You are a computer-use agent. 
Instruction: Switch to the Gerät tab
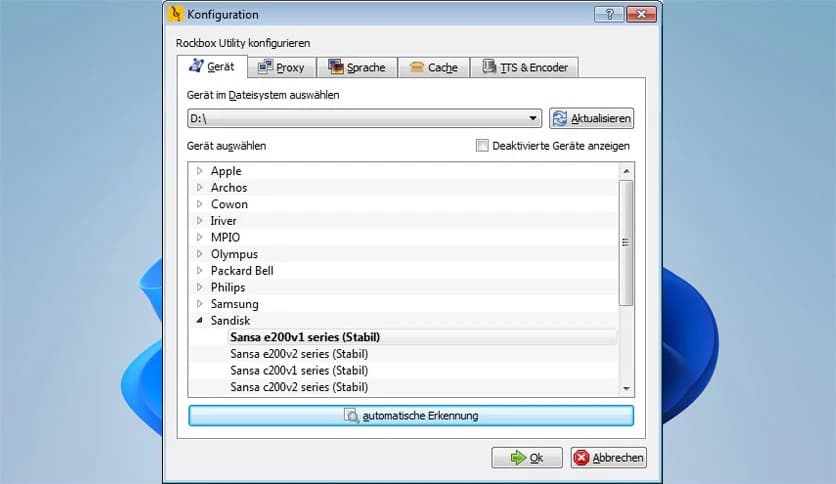(212, 67)
